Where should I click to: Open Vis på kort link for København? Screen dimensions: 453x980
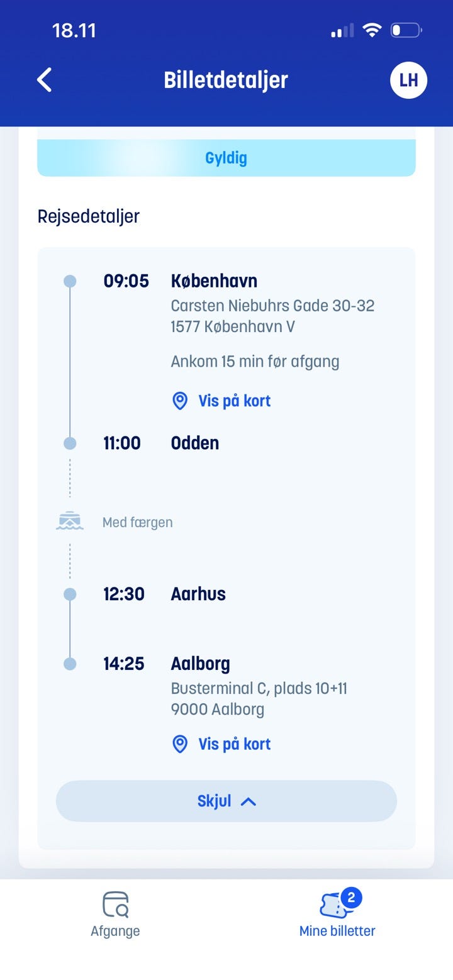[x=234, y=401]
